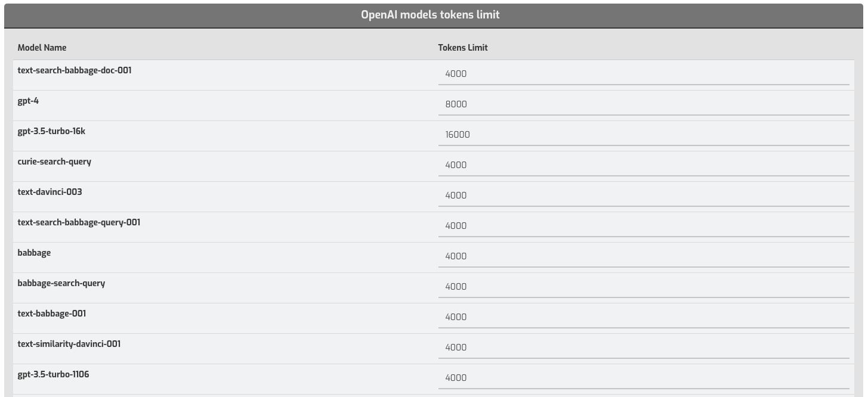Click the text-davinci-003 tokens limit input
The width and height of the screenshot is (868, 397).
[x=643, y=196]
